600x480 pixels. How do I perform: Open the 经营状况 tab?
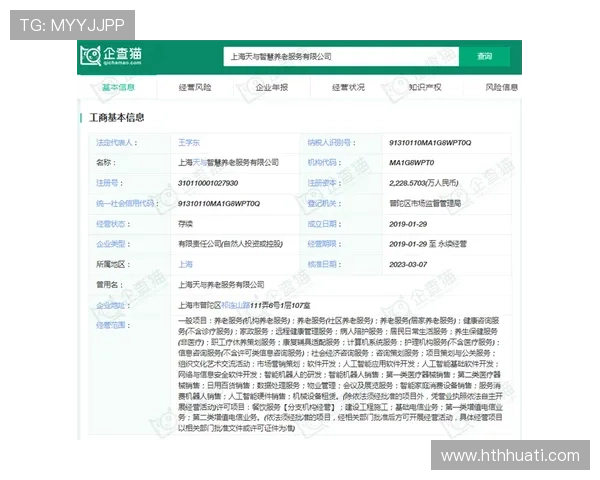click(x=348, y=88)
